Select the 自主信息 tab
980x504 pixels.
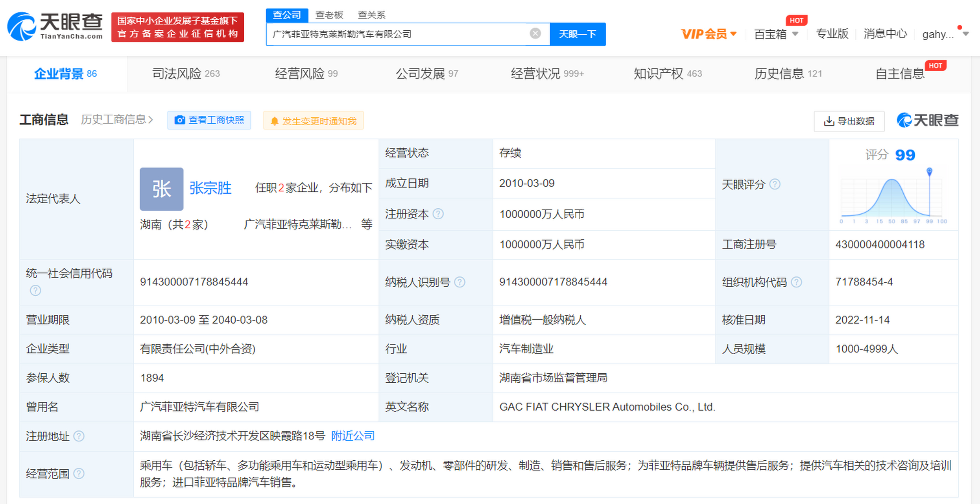900,74
